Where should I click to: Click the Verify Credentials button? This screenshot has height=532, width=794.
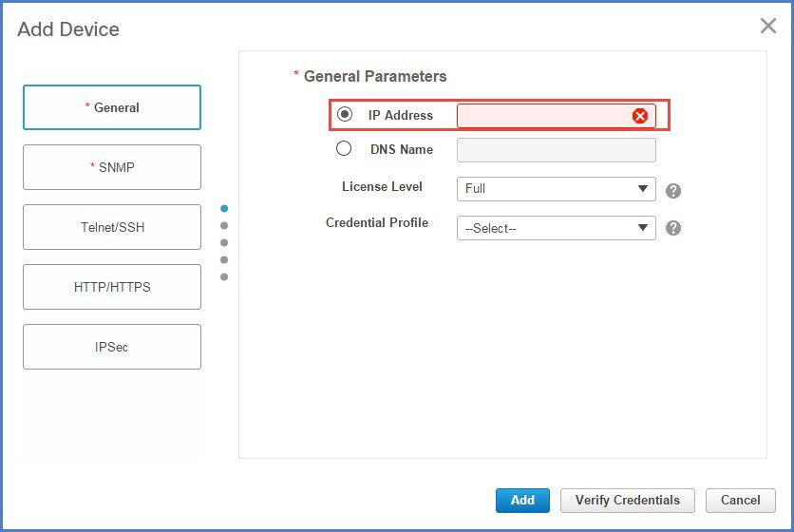coord(627,501)
